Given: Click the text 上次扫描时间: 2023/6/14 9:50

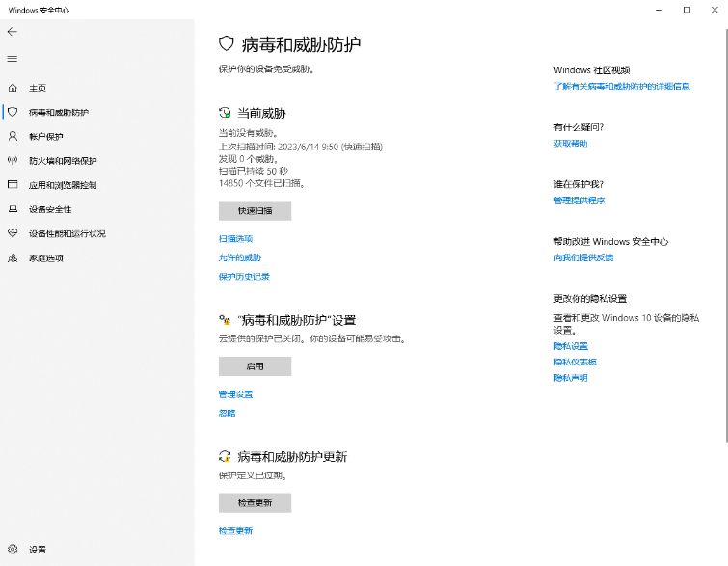Looking at the screenshot, I should click(x=280, y=147).
